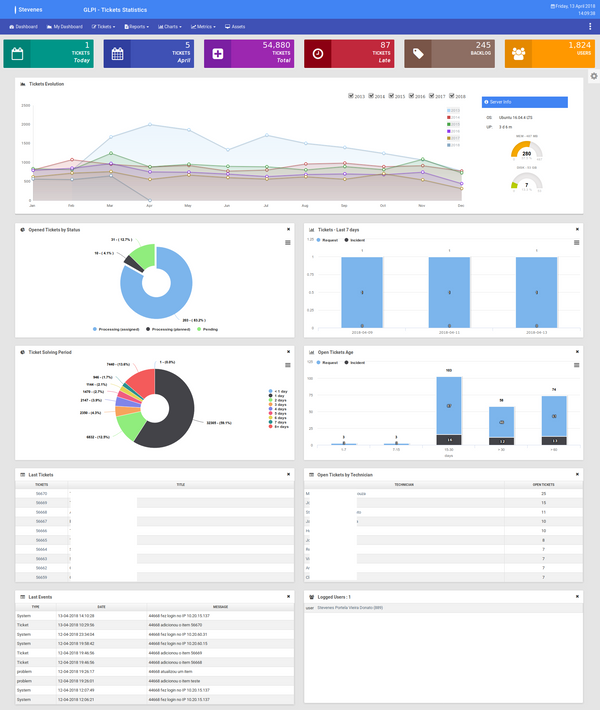Close the Open Tickets by Technician panel
Image resolution: width=600 pixels, height=710 pixels.
coord(577,475)
